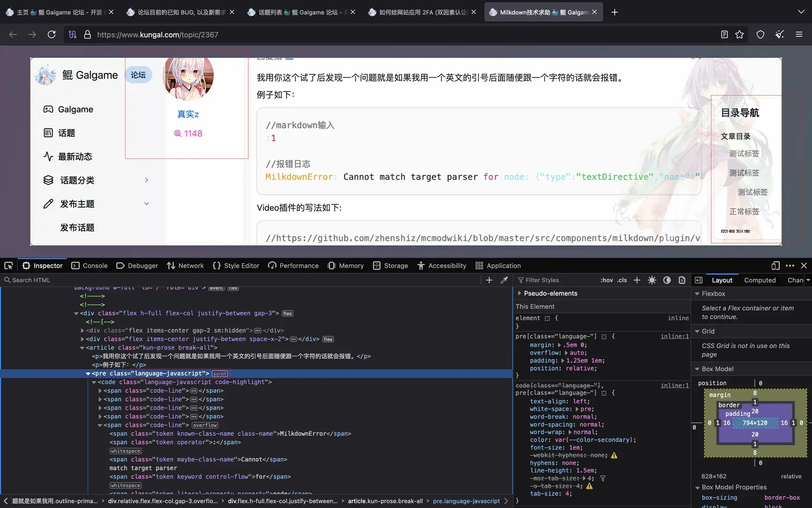Switch to Debugger tab
The image size is (812, 508).
point(137,266)
